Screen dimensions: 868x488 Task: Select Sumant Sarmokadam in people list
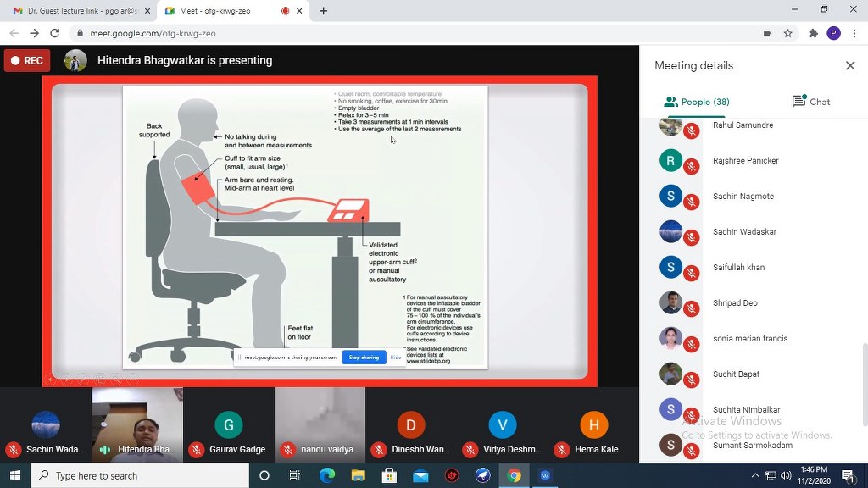(754, 445)
